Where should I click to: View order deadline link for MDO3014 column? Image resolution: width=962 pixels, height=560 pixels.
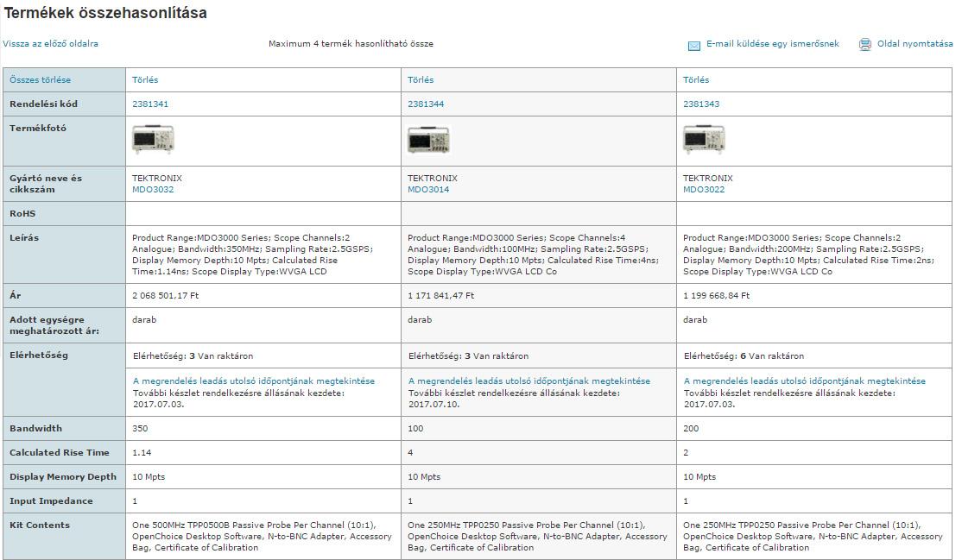pos(528,381)
